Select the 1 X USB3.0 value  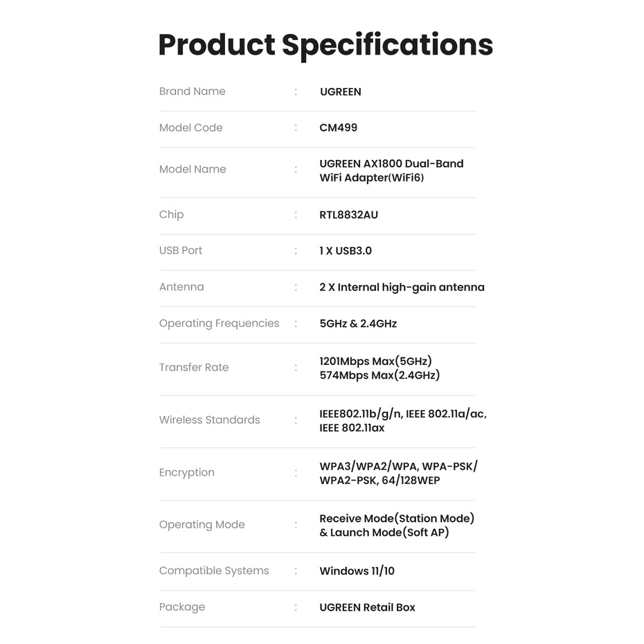(345, 251)
